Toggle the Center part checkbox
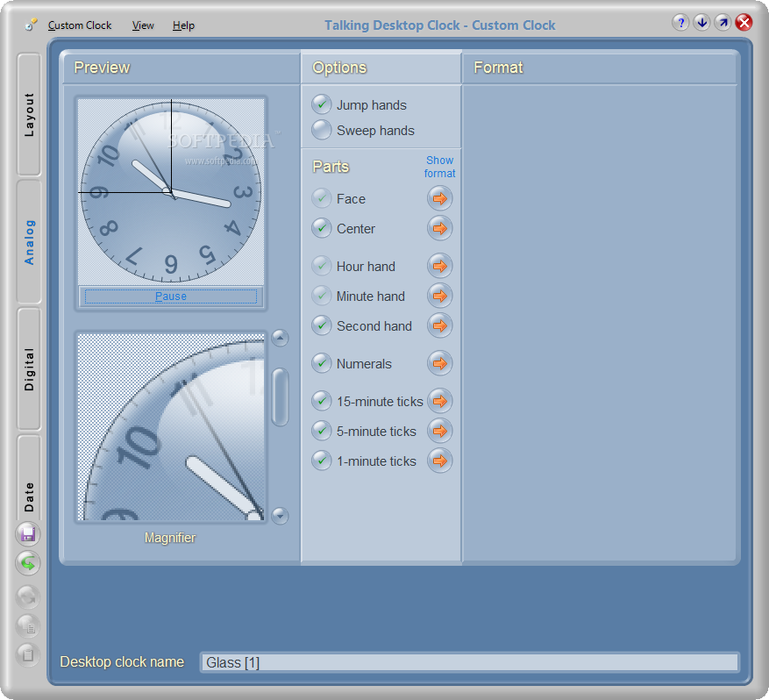769x700 pixels. click(x=322, y=228)
